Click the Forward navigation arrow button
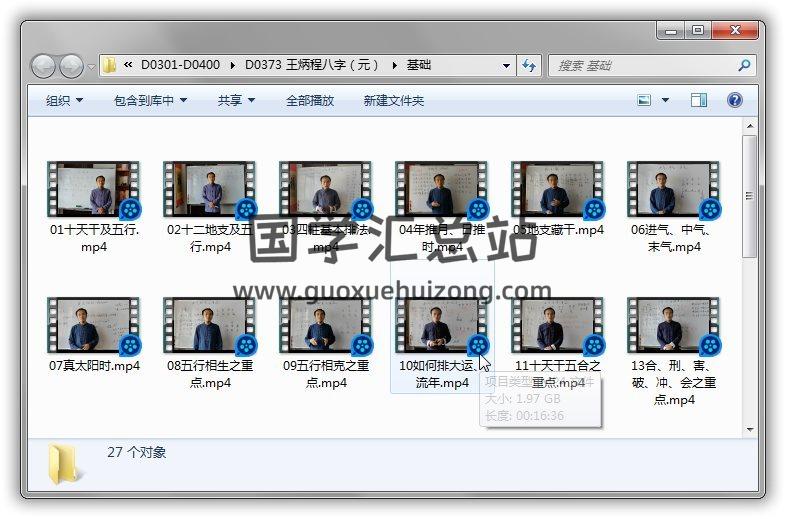786x519 pixels. 72,66
